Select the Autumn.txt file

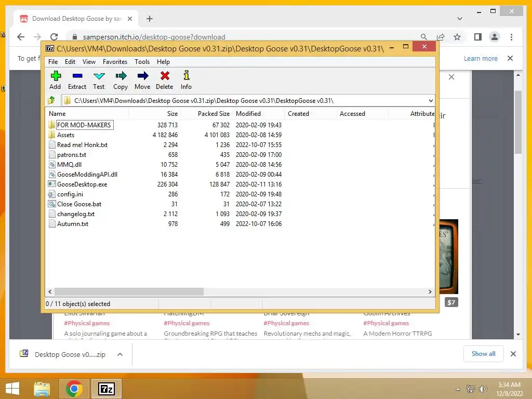[x=73, y=224]
